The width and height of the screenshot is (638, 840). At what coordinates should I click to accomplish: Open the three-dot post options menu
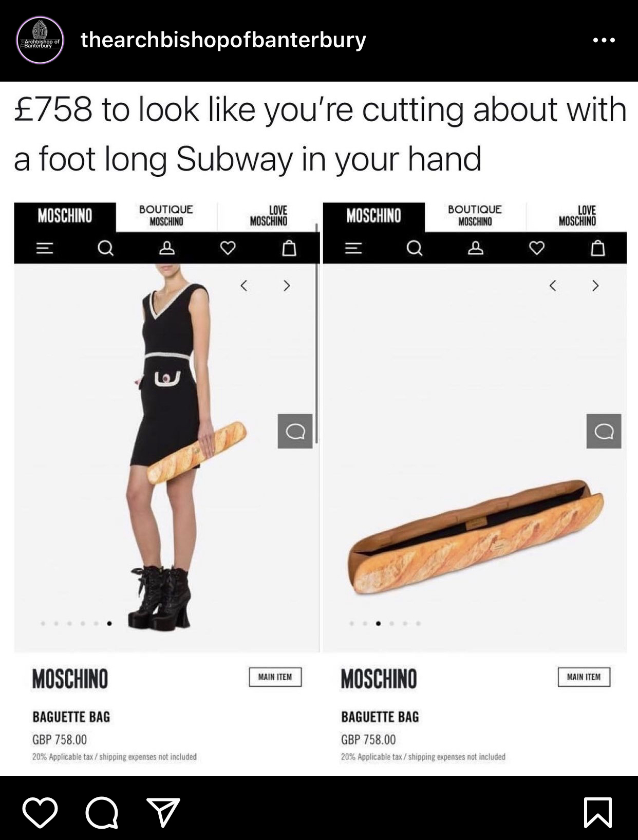(x=604, y=40)
